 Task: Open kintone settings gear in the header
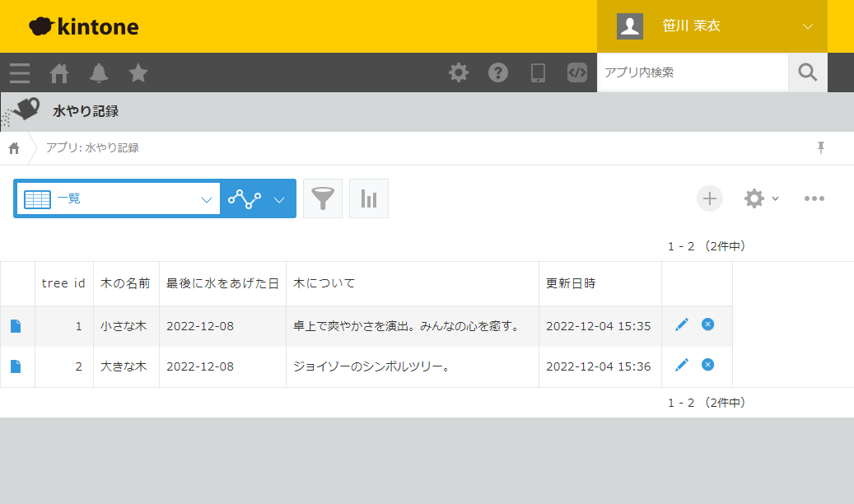coord(458,72)
